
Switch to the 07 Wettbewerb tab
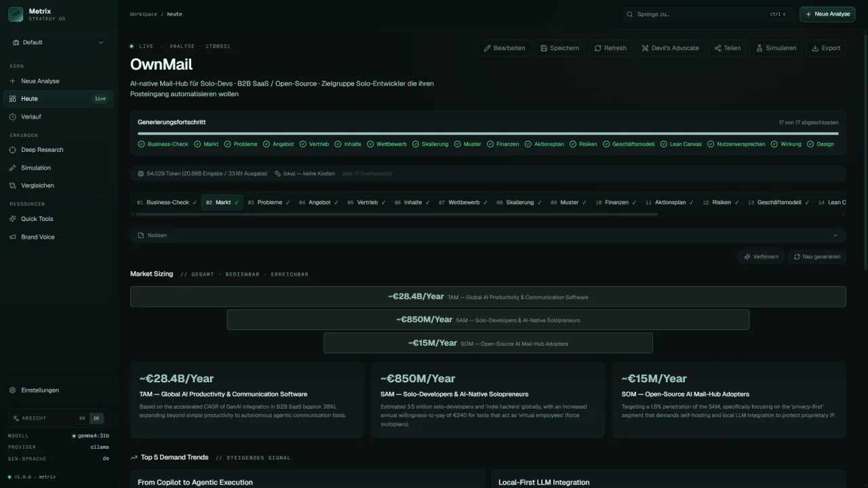(463, 203)
